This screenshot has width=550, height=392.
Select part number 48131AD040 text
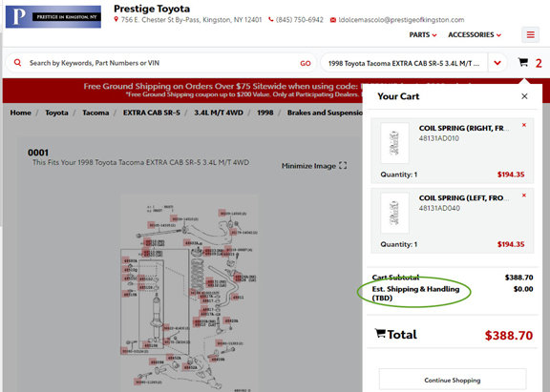click(439, 208)
